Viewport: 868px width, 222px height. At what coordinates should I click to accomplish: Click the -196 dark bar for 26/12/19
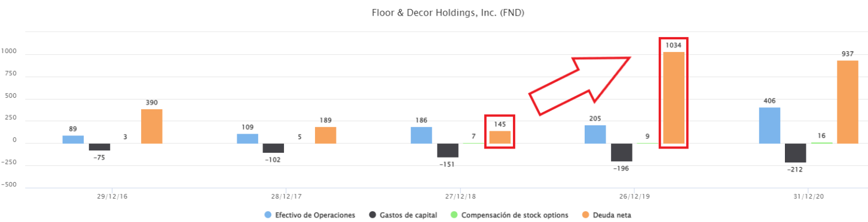click(x=622, y=152)
